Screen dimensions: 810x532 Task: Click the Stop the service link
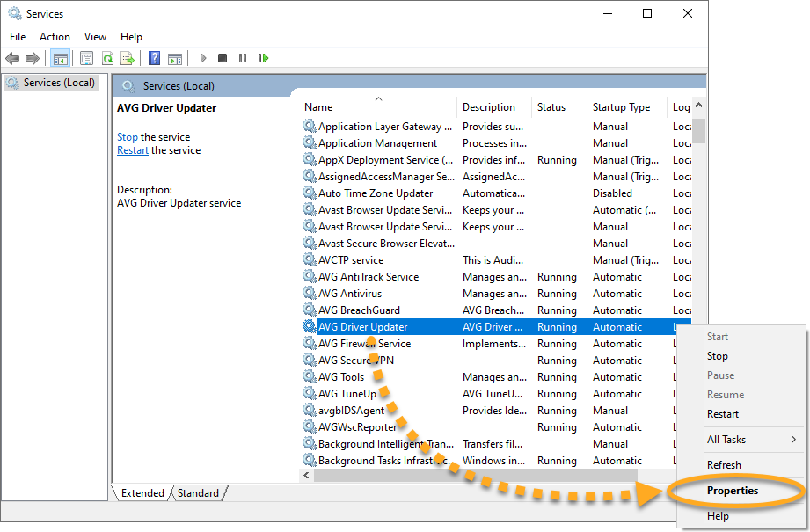point(128,137)
